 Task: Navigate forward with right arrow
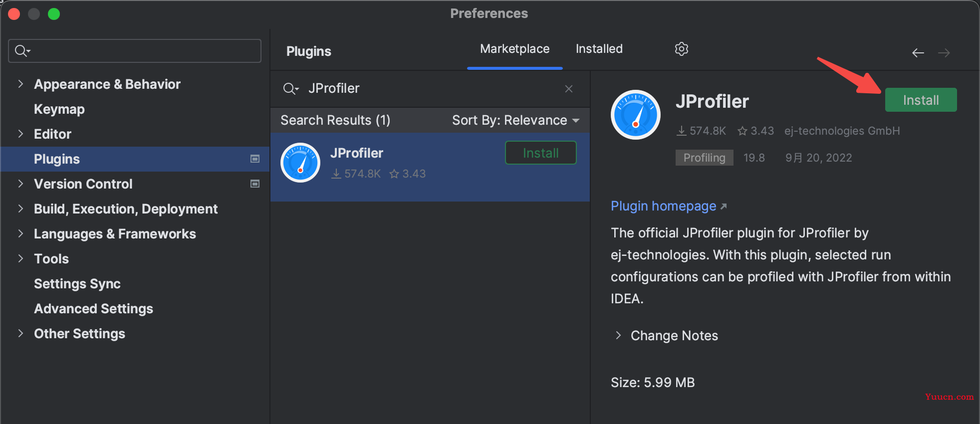click(944, 53)
